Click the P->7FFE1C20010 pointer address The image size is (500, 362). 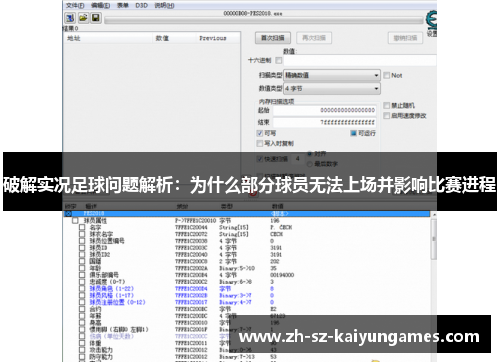click(196, 221)
